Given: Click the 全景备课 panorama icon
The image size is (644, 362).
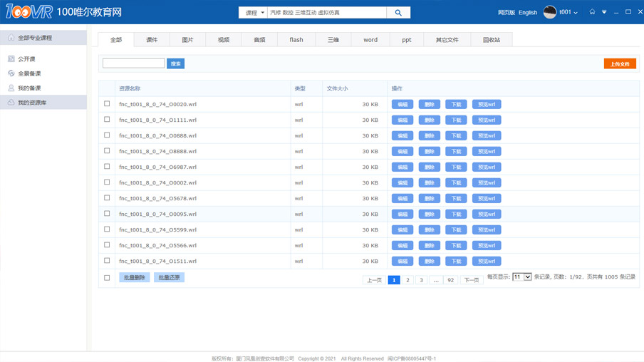Looking at the screenshot, I should (11, 73).
